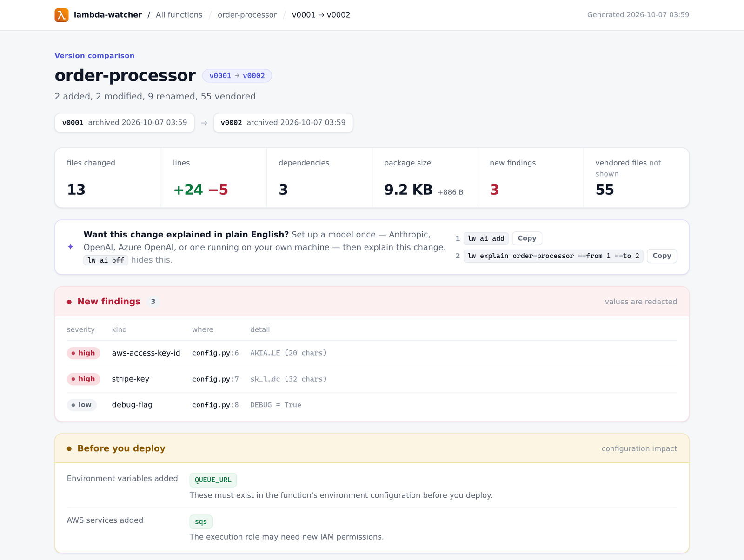744x560 pixels.
Task: Click the 'sk_l…dc (32 chars)' detail
Action: (x=288, y=379)
